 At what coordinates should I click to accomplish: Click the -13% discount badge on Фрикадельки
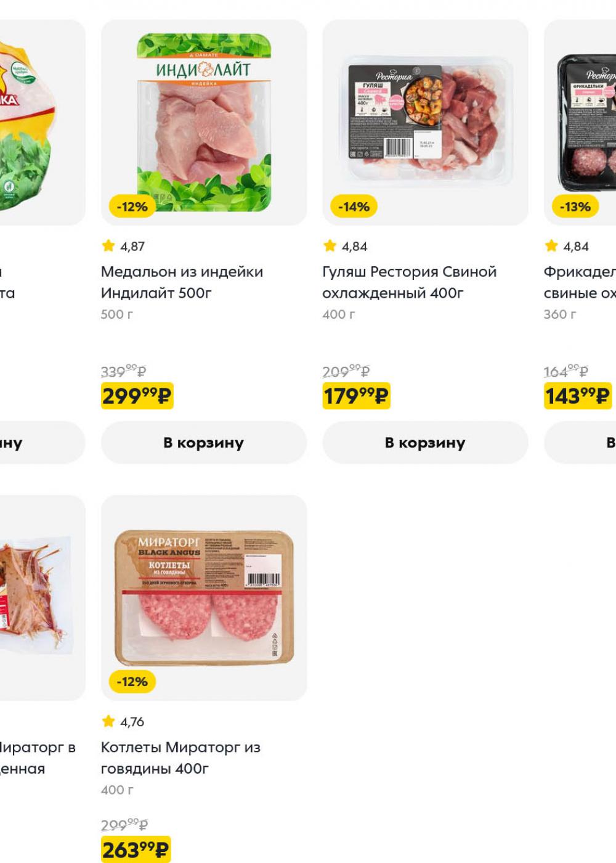click(575, 207)
